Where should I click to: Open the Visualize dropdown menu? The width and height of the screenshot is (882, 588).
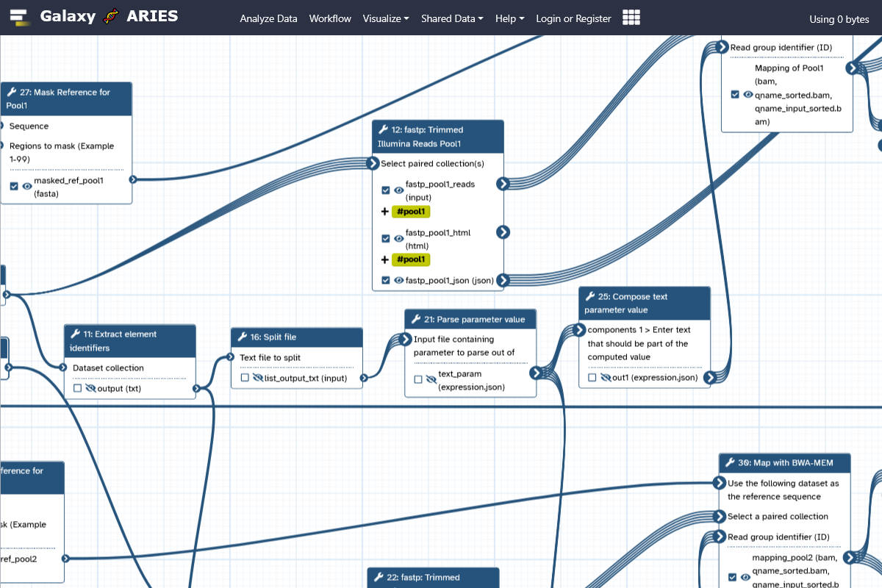click(x=385, y=18)
